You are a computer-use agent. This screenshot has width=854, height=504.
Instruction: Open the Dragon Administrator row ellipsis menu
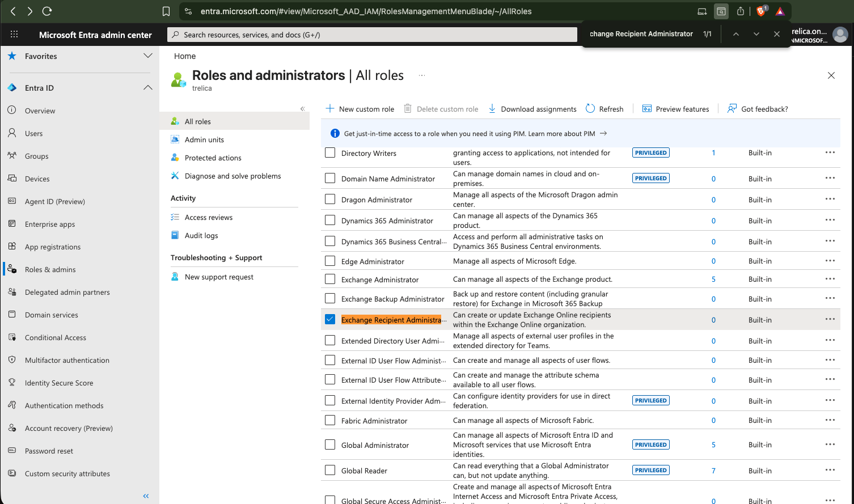coord(830,199)
